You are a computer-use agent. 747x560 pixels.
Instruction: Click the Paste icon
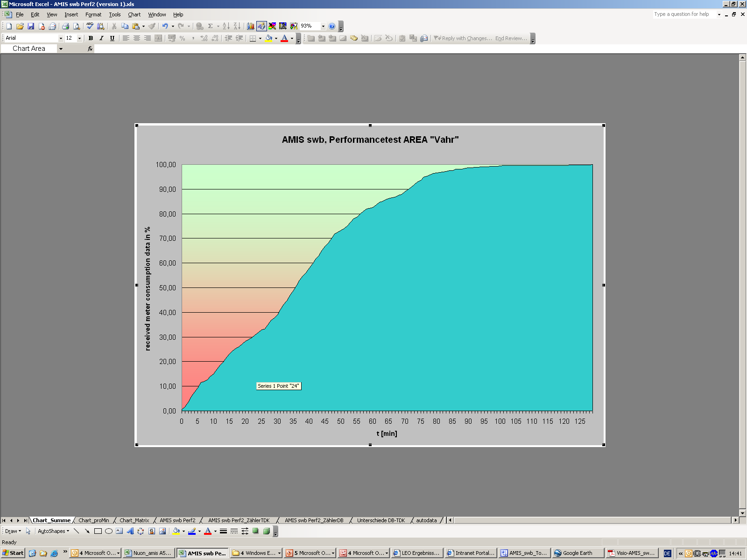coord(136,26)
